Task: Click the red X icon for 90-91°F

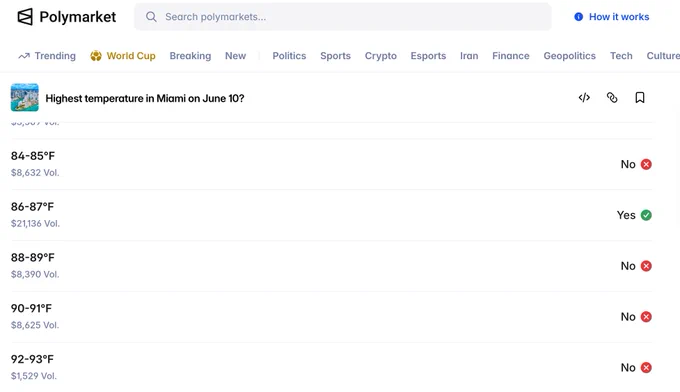Action: click(x=646, y=317)
